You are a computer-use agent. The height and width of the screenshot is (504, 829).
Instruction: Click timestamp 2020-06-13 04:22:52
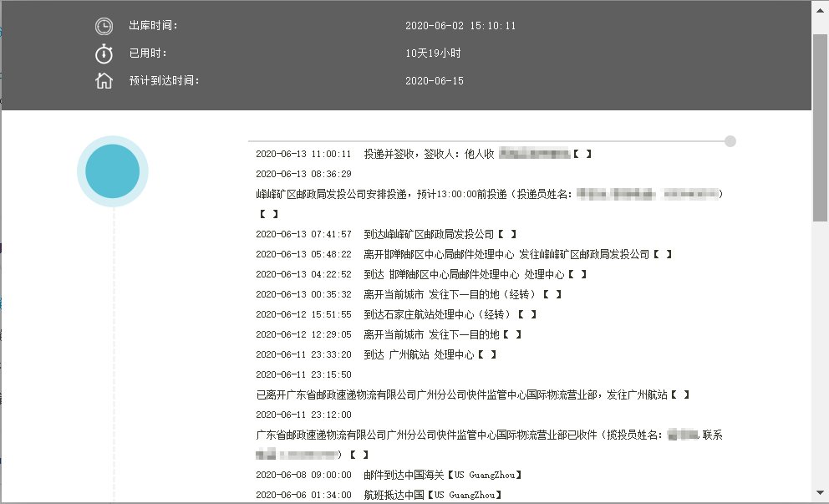coord(303,274)
